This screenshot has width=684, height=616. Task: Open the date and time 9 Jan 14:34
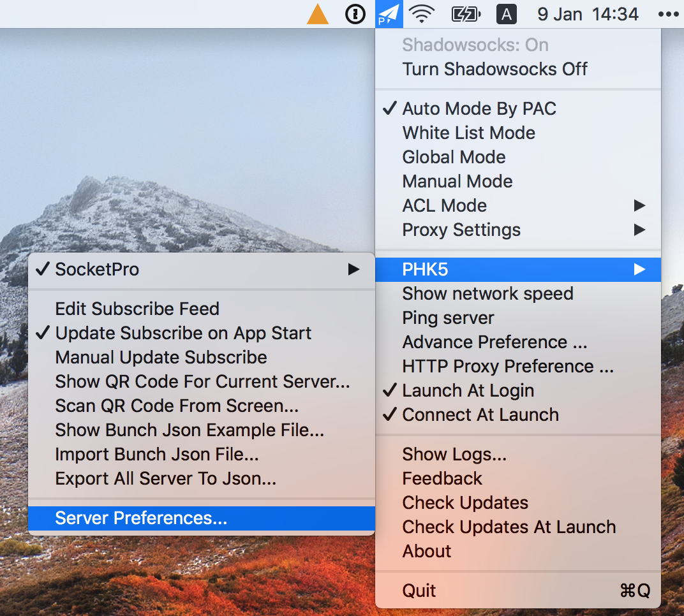[x=588, y=15]
